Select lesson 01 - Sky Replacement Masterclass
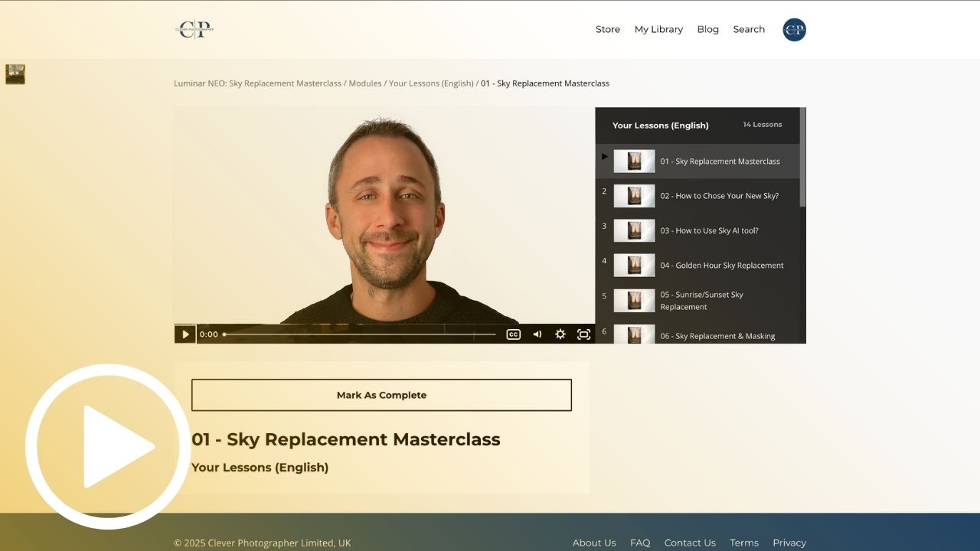Viewport: 980px width, 551px height. [x=697, y=161]
